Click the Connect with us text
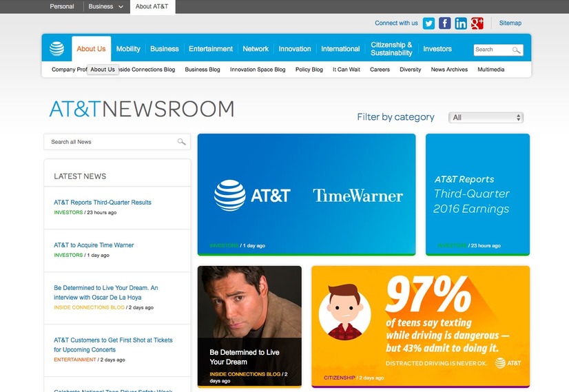The image size is (569, 392). click(396, 23)
